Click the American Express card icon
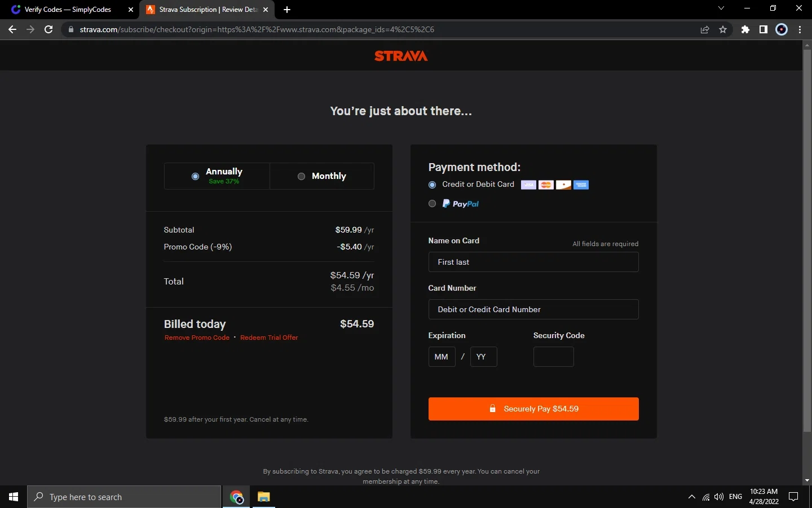Image resolution: width=812 pixels, height=508 pixels. coord(581,185)
